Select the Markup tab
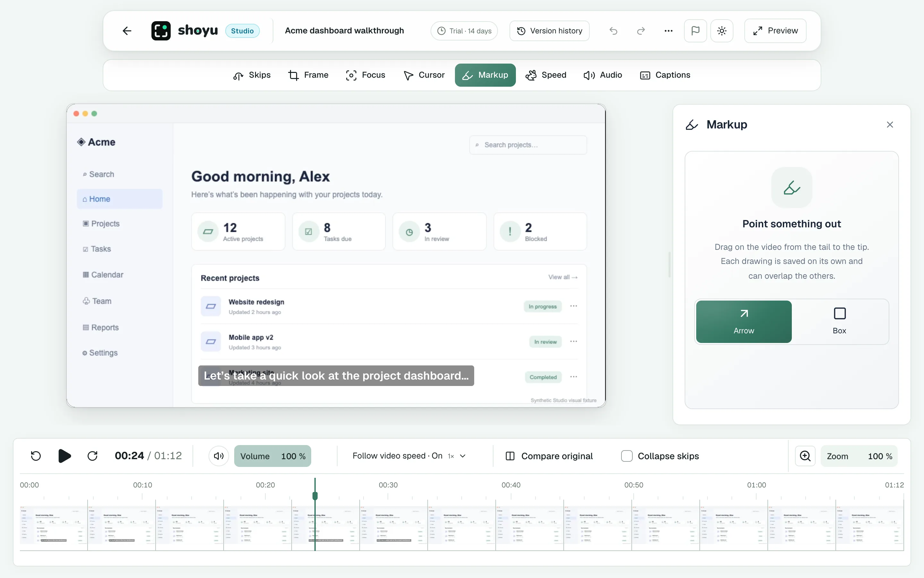 click(485, 75)
